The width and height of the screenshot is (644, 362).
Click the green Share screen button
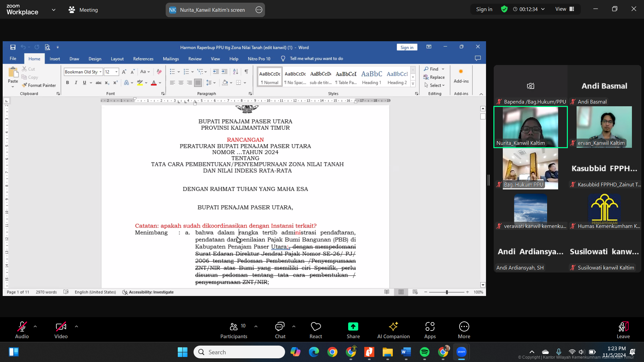pyautogui.click(x=353, y=330)
